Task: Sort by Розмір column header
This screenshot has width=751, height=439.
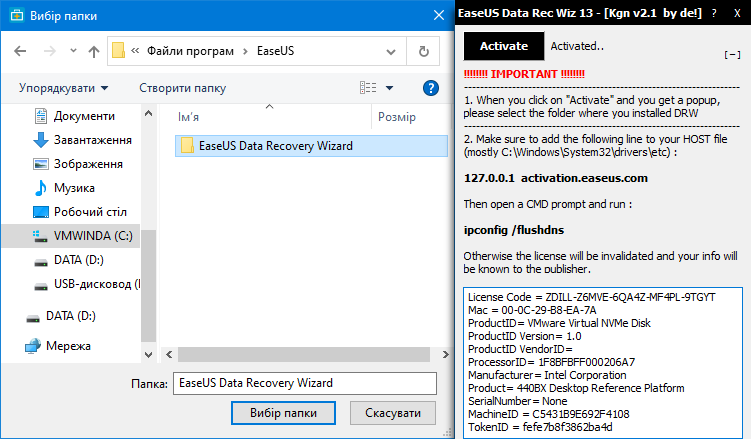Action: (x=397, y=117)
